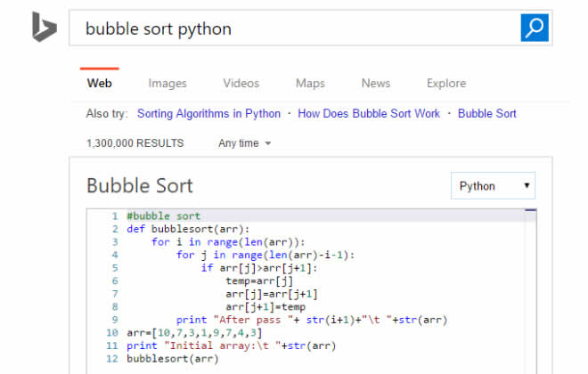588x374 pixels.
Task: Click the Also try: label
Action: (107, 114)
